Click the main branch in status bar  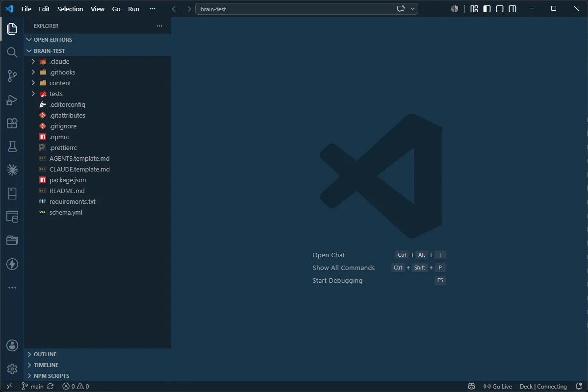[33, 387]
